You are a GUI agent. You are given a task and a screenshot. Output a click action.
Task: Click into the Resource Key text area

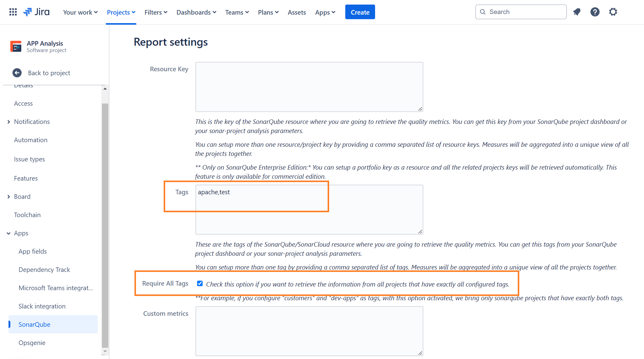coord(309,87)
